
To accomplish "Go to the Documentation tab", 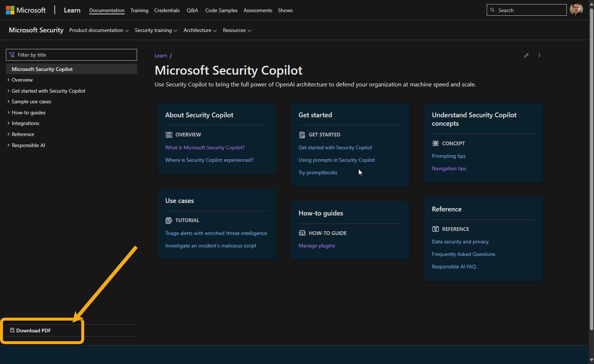I will 107,10.
